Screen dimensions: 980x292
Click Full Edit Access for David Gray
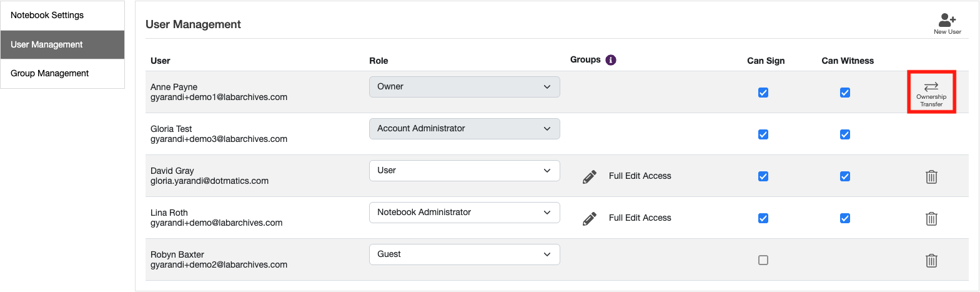point(640,176)
